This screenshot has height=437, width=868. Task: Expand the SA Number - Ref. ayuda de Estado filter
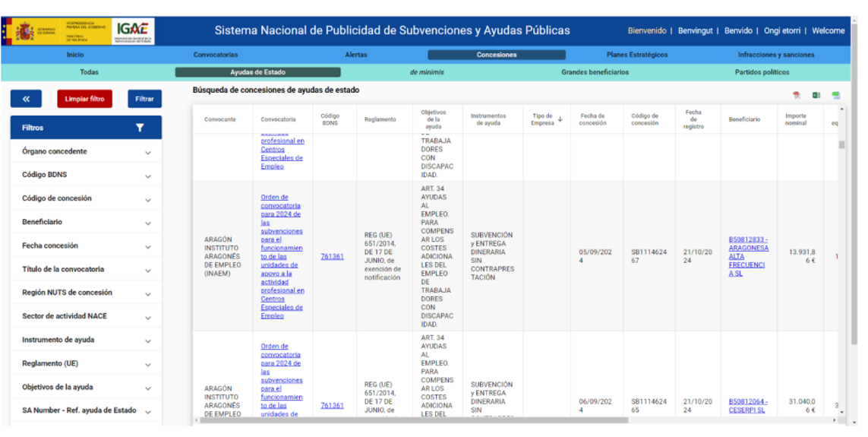(x=86, y=410)
